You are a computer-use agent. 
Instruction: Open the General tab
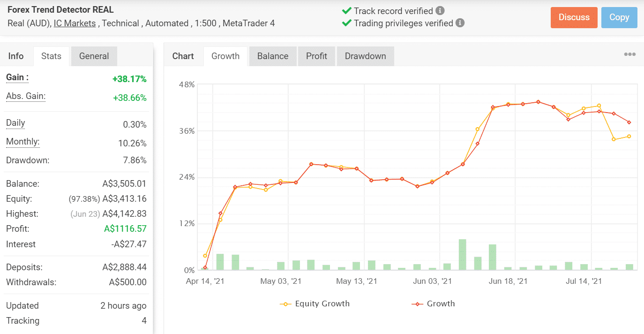(94, 56)
